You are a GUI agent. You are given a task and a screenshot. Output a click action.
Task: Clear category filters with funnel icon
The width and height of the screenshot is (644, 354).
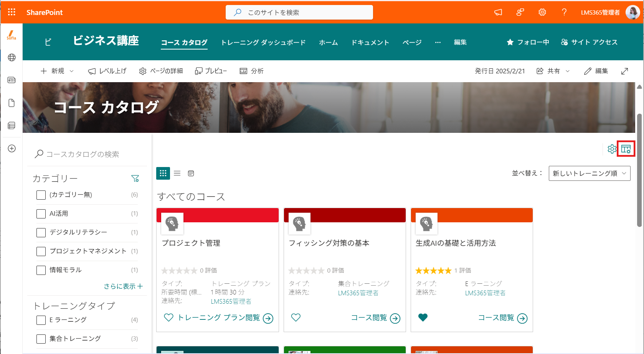135,179
